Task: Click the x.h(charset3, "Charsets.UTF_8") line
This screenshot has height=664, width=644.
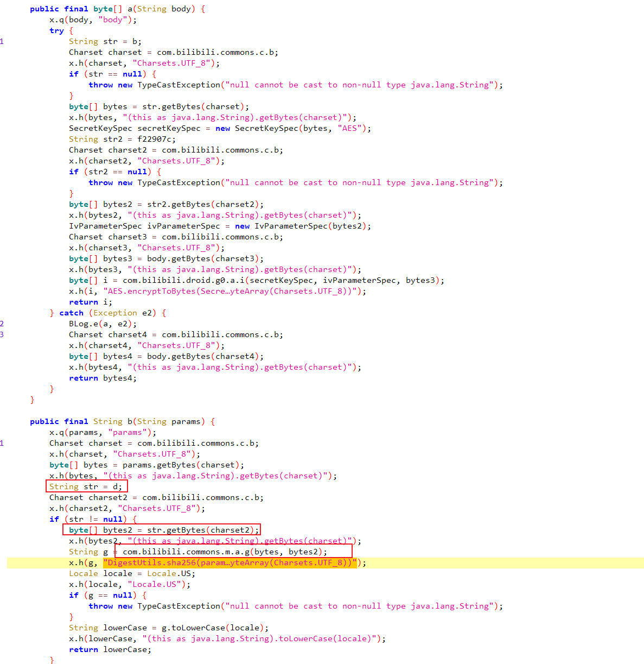Action: point(146,248)
